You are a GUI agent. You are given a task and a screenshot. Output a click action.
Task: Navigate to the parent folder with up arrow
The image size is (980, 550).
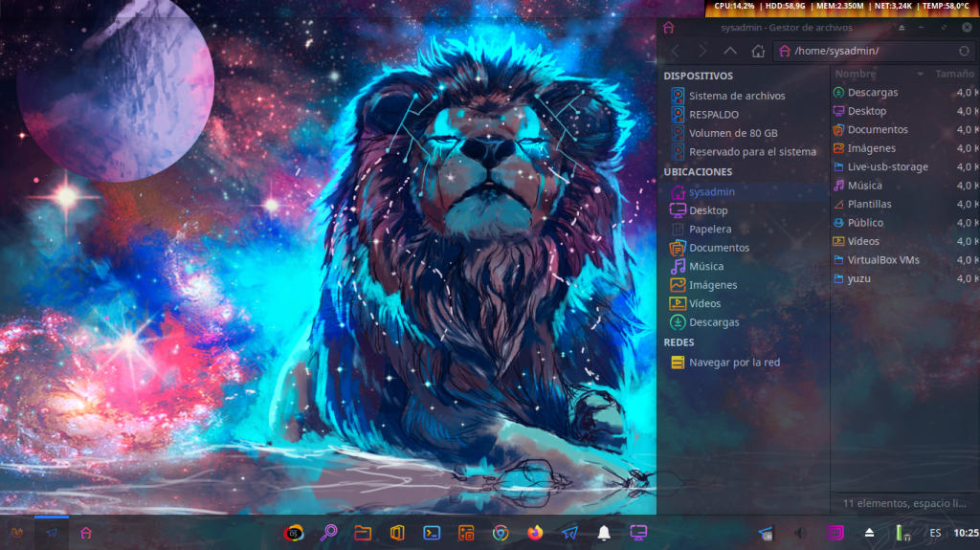730,51
